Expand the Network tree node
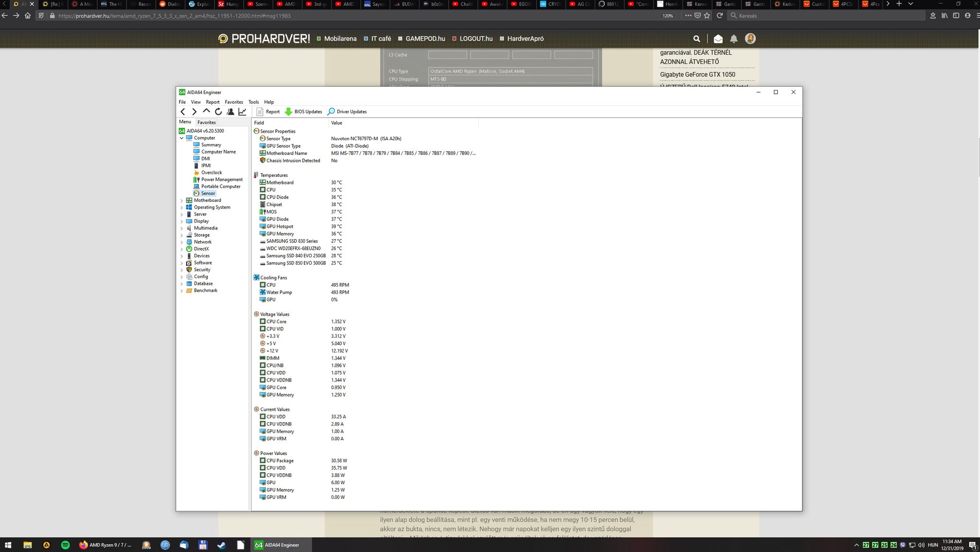 coord(181,242)
